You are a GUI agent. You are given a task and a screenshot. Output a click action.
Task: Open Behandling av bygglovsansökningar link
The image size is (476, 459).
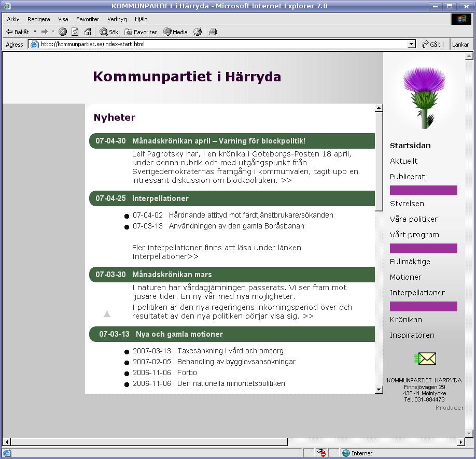point(236,362)
